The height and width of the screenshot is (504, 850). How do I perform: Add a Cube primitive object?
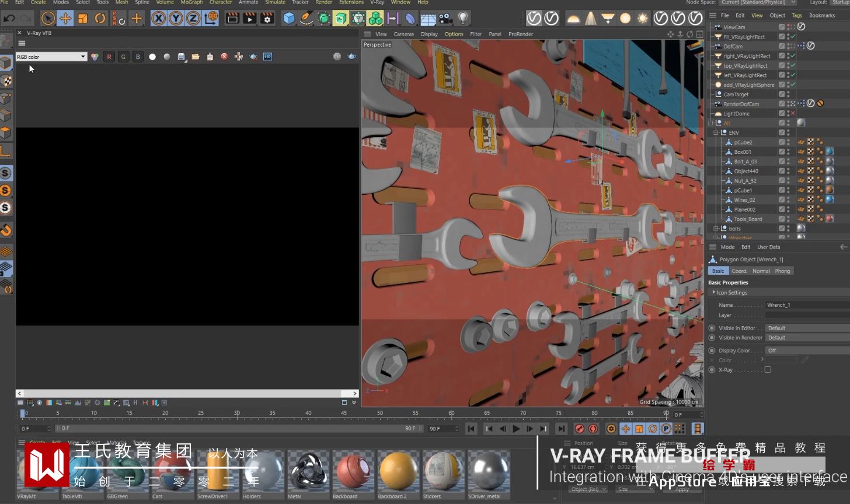coord(289,18)
